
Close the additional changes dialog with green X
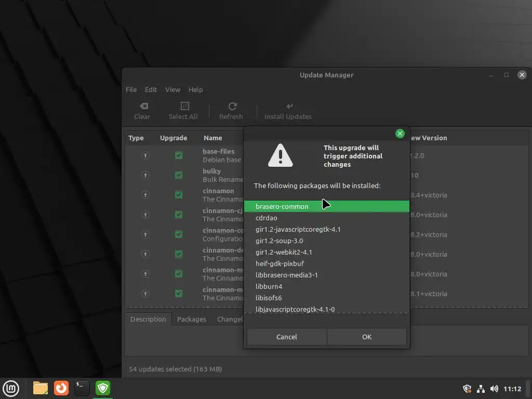pyautogui.click(x=400, y=134)
